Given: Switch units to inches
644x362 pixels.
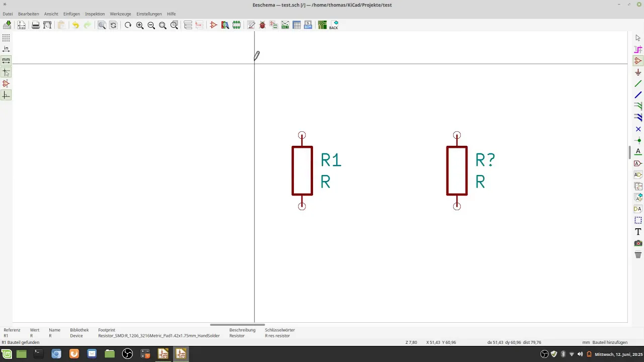Looking at the screenshot, I should click(x=6, y=49).
